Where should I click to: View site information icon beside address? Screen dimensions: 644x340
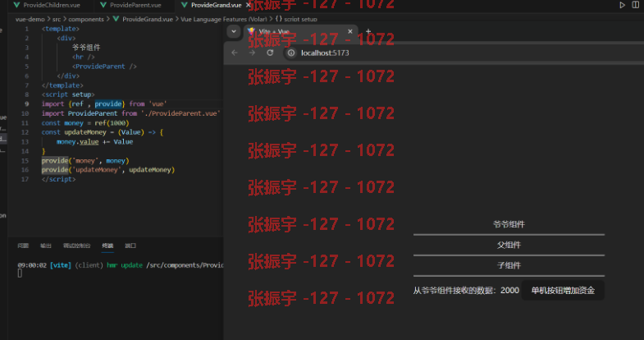291,53
